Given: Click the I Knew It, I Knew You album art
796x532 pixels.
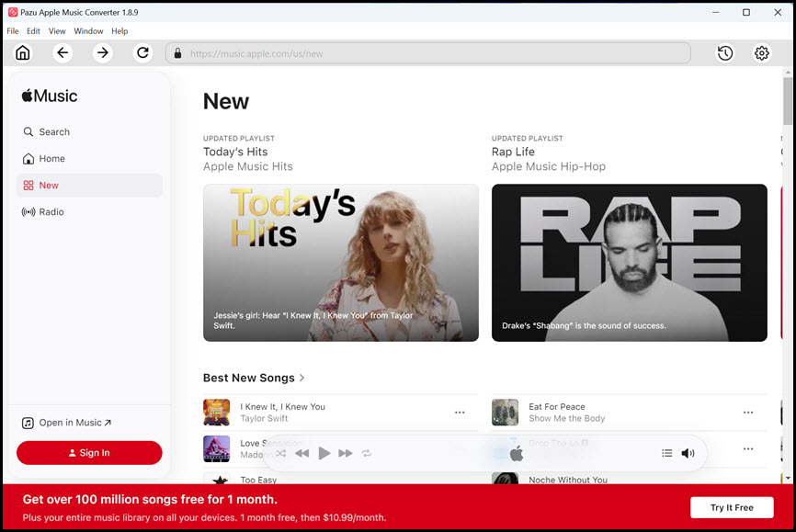Looking at the screenshot, I should (x=217, y=413).
